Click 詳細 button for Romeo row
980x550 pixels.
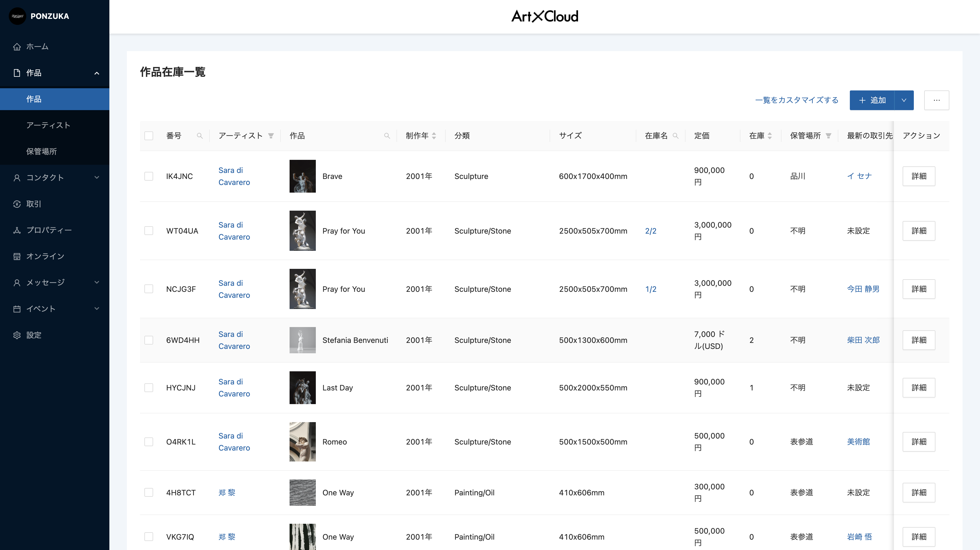[918, 442]
